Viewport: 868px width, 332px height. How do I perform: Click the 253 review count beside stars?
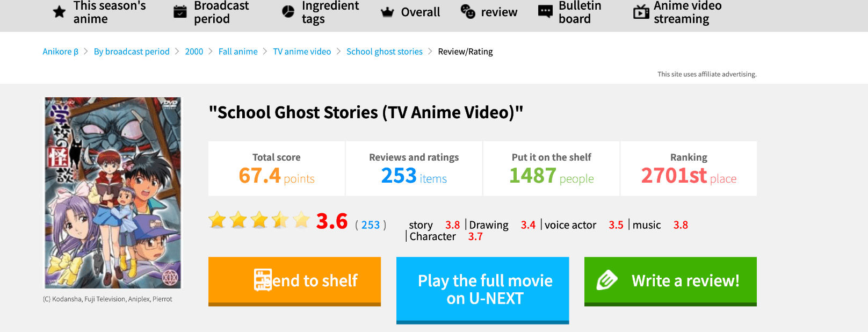pyautogui.click(x=371, y=225)
